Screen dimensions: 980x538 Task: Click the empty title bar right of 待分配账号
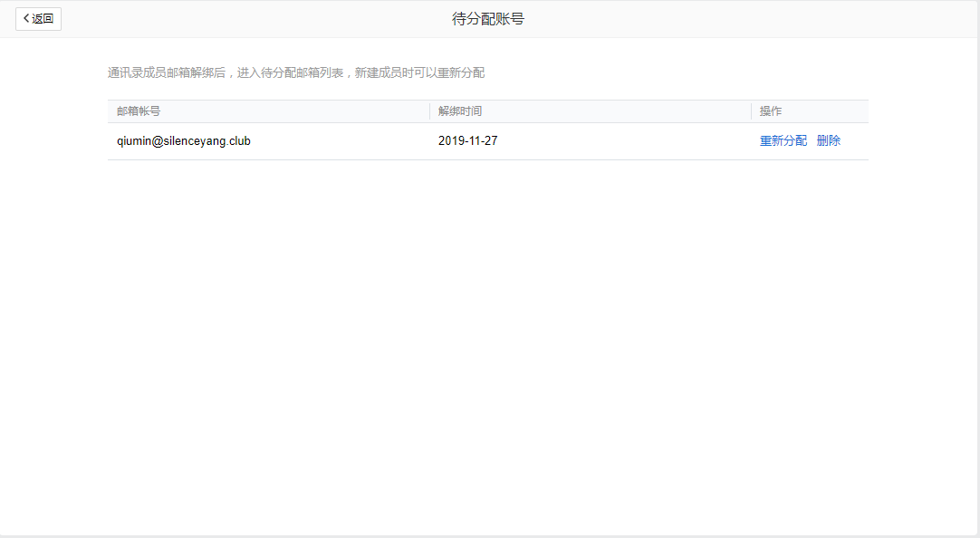(x=743, y=19)
